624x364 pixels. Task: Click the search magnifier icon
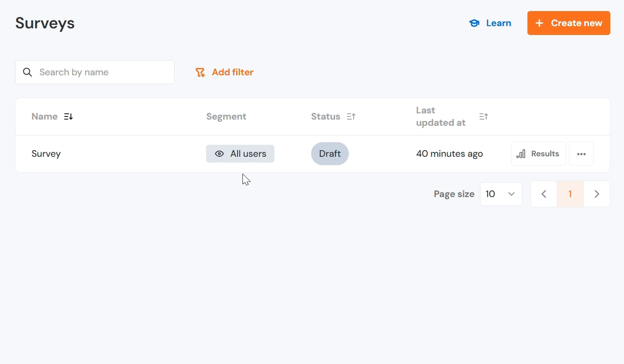coord(27,72)
